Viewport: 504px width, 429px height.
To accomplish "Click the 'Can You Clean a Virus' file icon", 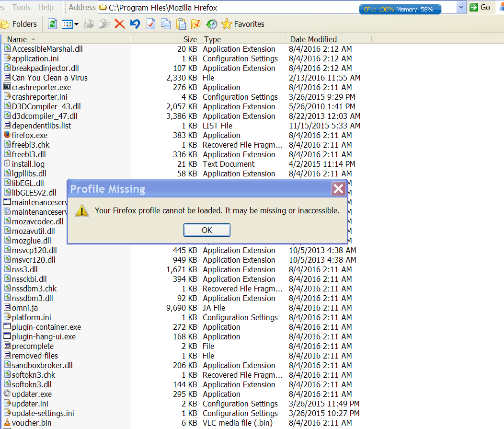I will point(7,77).
